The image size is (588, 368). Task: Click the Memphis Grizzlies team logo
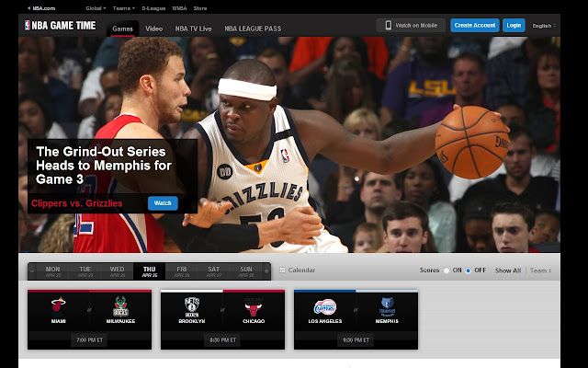pos(387,306)
